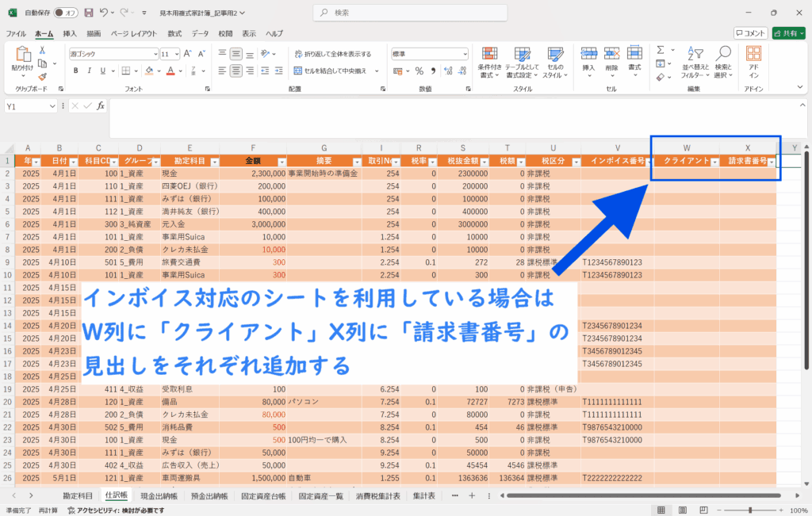Switch to ページ レイアウト ribbon tab
812x516 pixels.
coord(133,33)
